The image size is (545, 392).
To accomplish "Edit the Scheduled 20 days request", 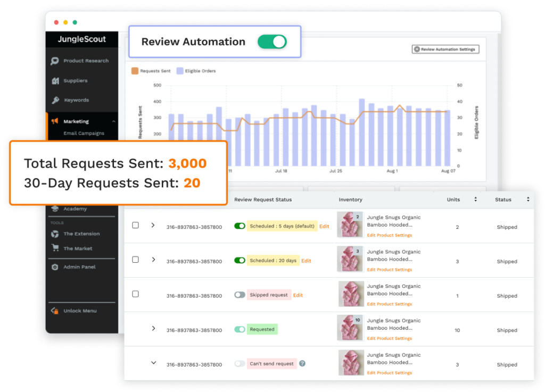I will (306, 261).
